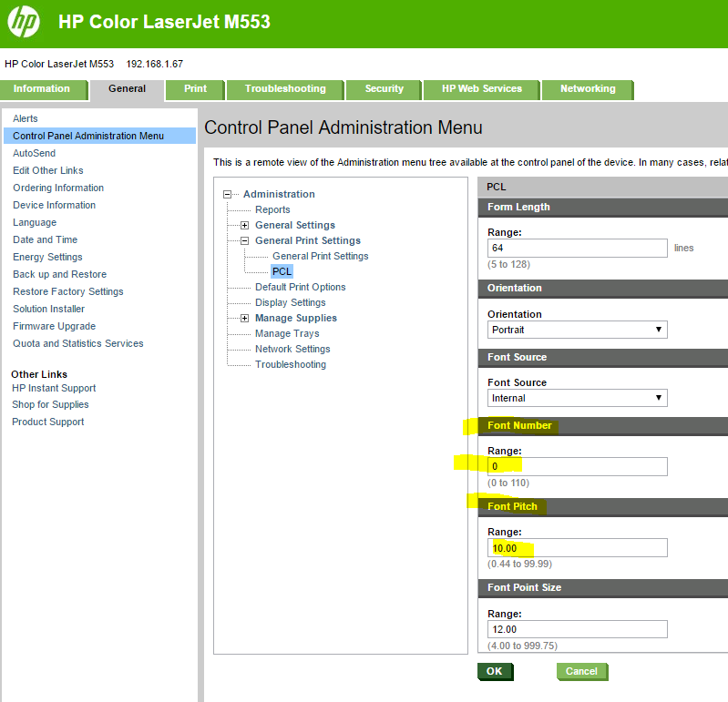Switch to the Information tab

coord(42,89)
